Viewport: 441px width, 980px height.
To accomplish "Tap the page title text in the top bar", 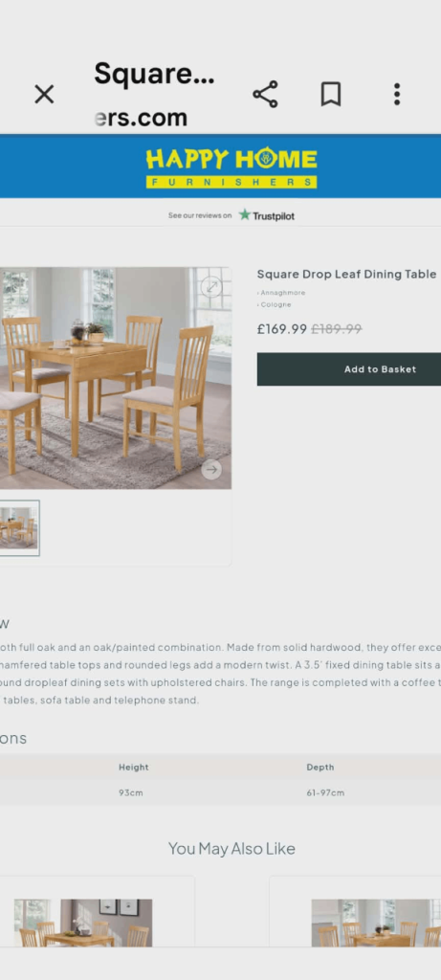I will point(154,74).
